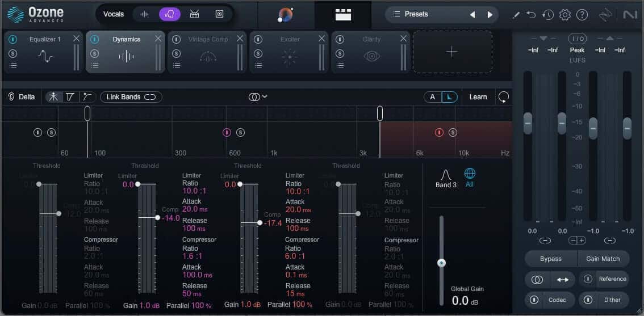Image resolution: width=644 pixels, height=316 pixels.
Task: Click the Gain Match button
Action: pyautogui.click(x=603, y=259)
